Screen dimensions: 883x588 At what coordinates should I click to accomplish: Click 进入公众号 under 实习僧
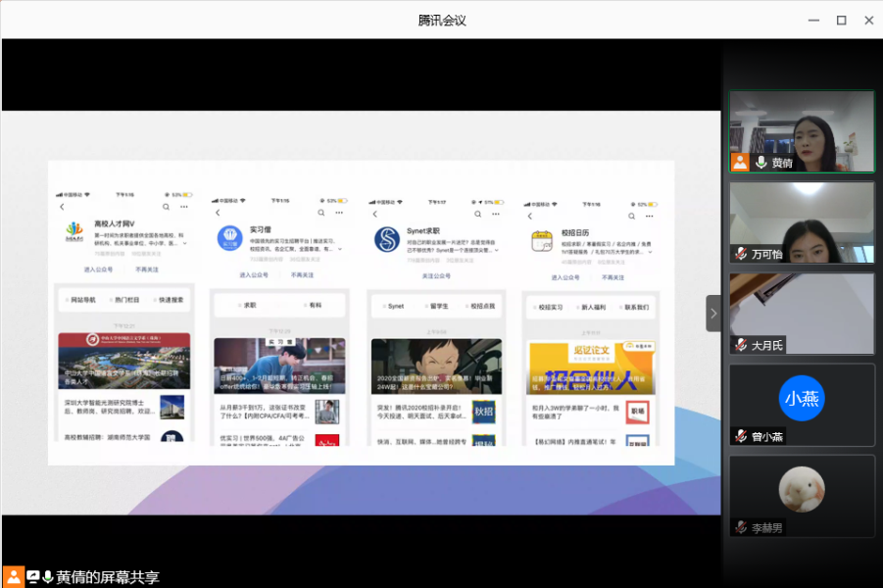pos(254,275)
